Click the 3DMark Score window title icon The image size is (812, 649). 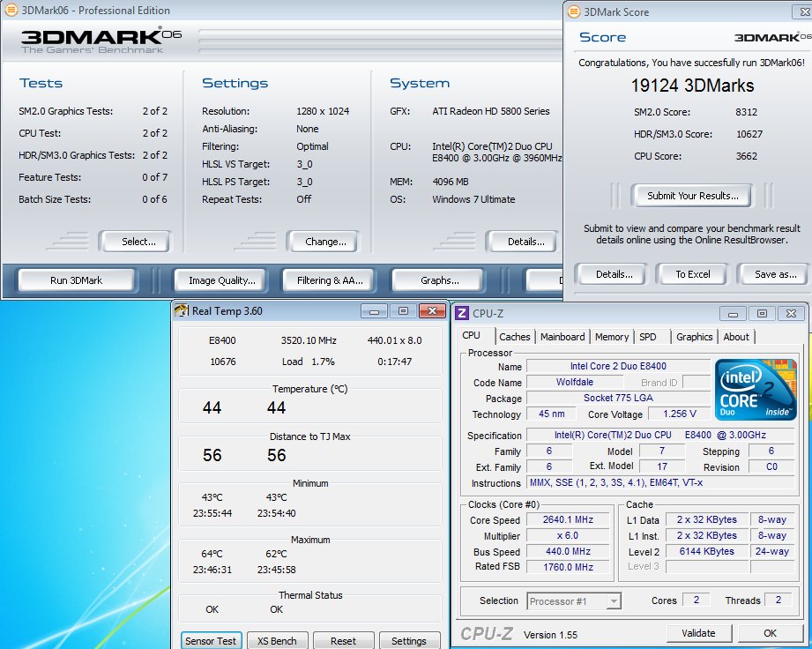click(574, 12)
